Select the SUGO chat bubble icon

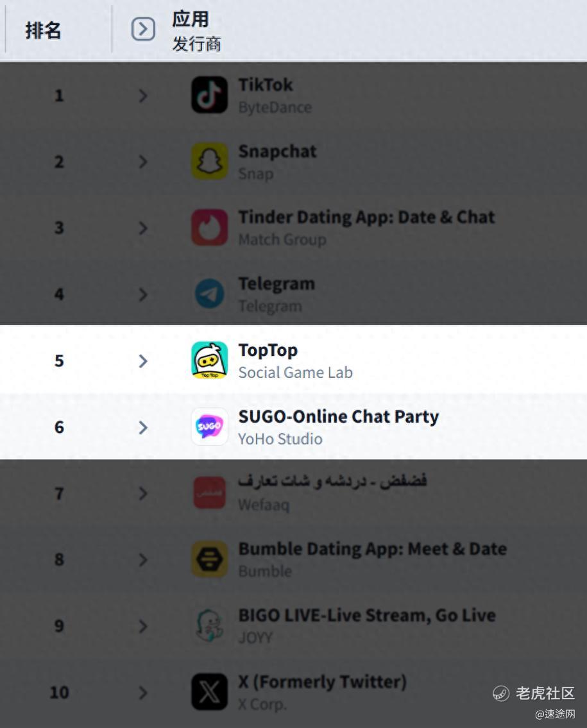209,427
